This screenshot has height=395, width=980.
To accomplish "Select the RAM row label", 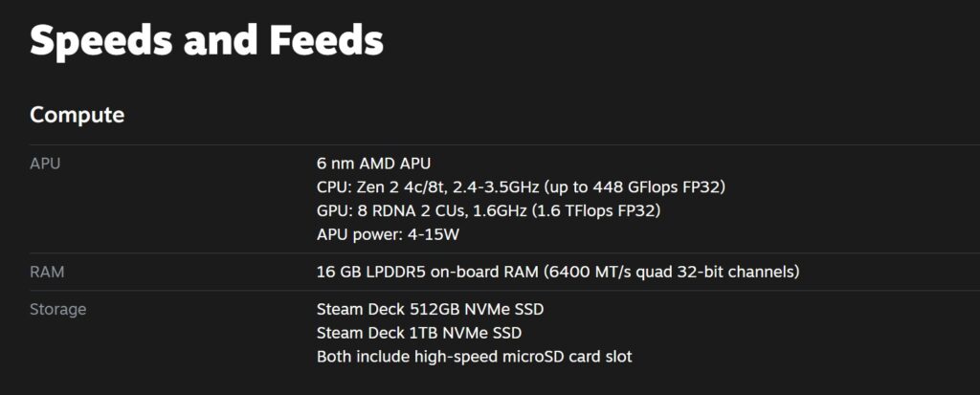I will 47,273.
